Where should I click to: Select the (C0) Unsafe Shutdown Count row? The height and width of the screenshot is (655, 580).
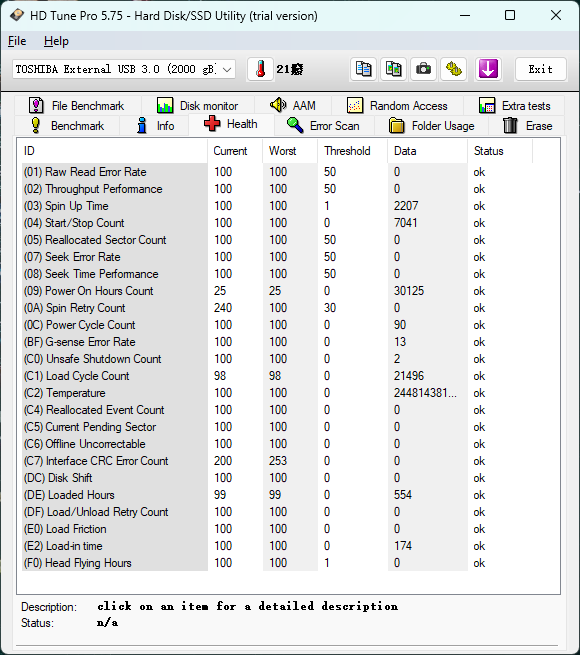(x=277, y=359)
